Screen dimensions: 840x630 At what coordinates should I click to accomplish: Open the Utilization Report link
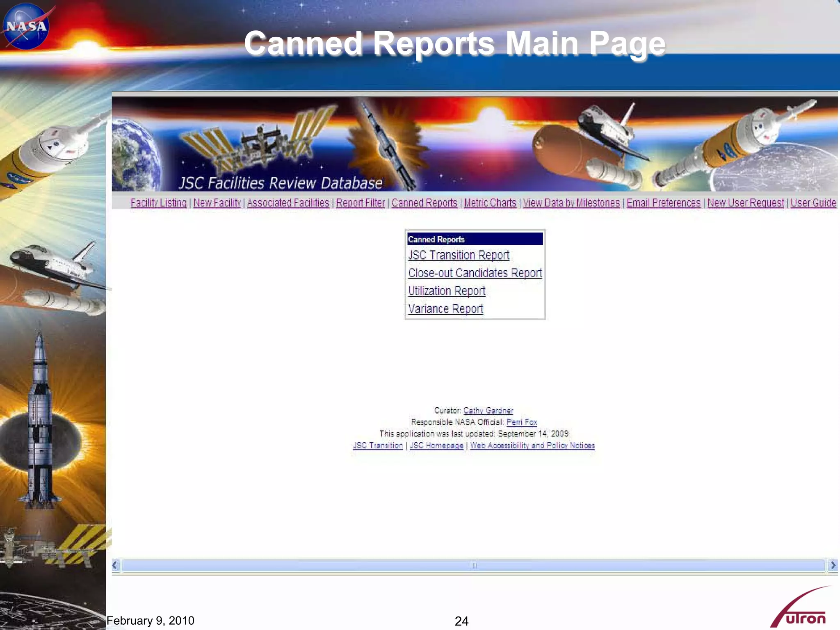(447, 291)
